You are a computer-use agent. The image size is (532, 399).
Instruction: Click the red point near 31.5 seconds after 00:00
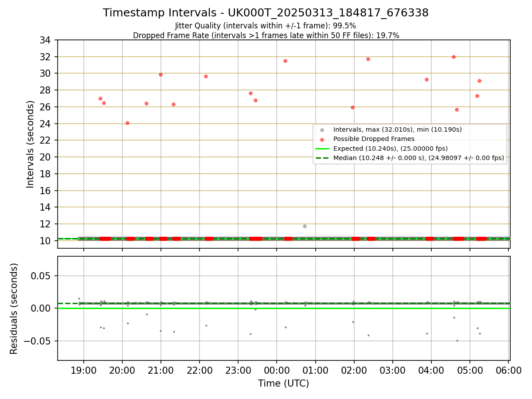tap(285, 61)
